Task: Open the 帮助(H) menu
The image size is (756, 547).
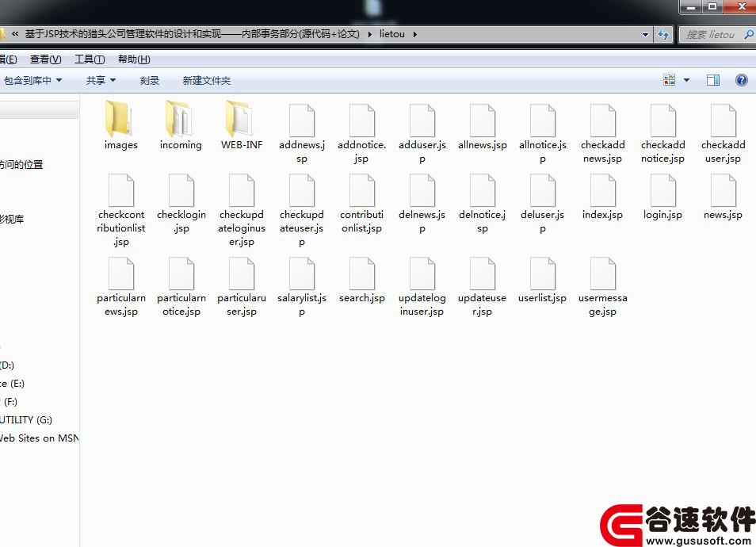Action: tap(134, 59)
